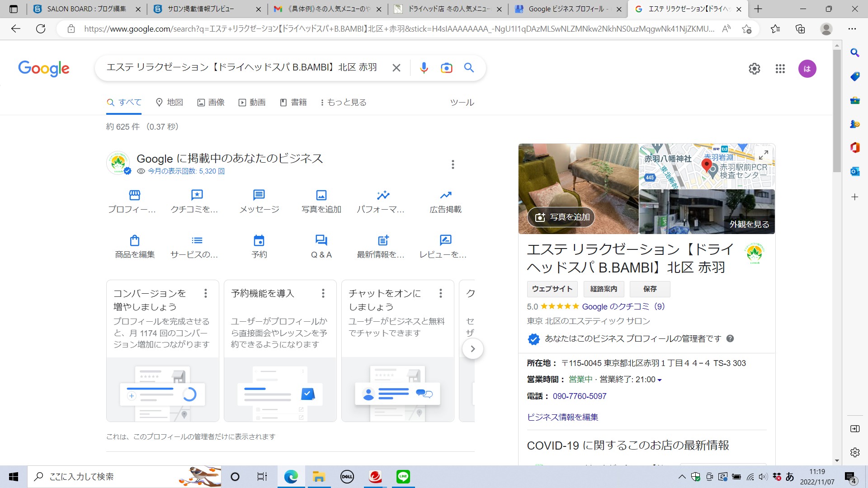Select the すべて search tab

pos(124,103)
